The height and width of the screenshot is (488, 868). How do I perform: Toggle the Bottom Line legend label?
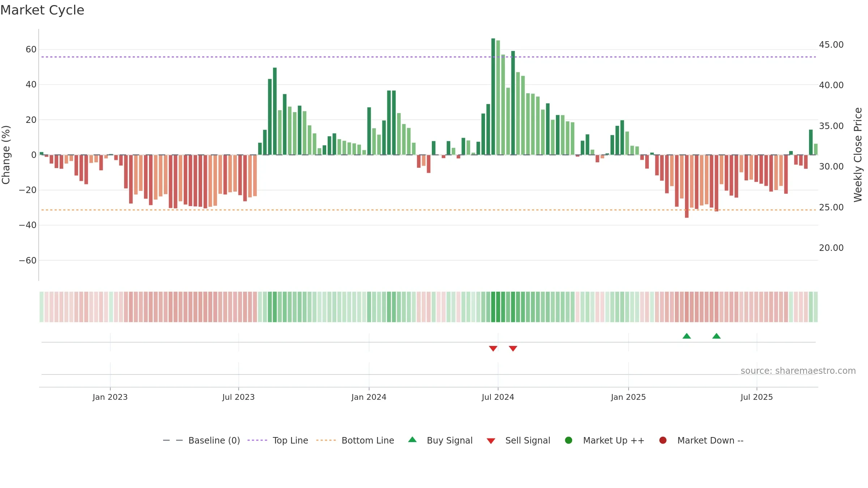coord(368,440)
